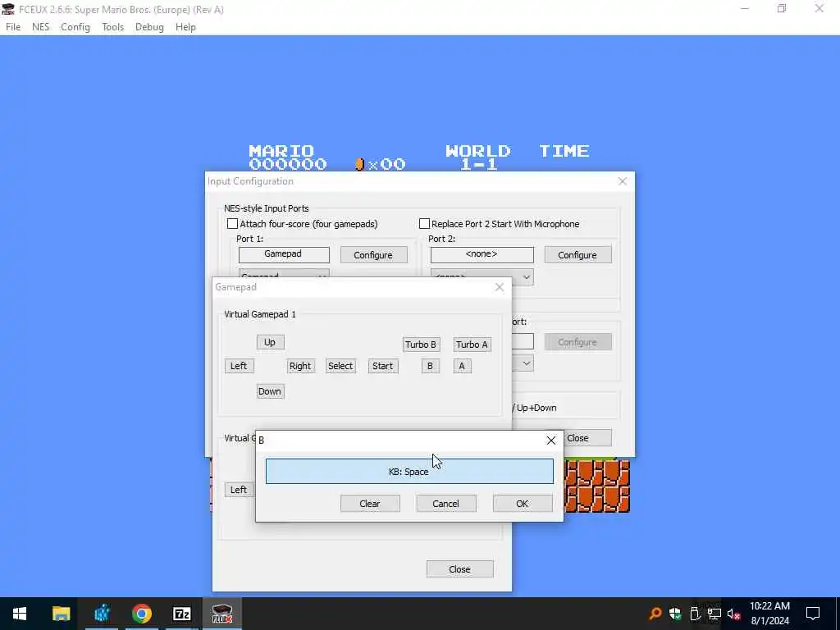The image size is (840, 630).
Task: Click Down button on Virtual Gamepad 1
Action: [270, 391]
